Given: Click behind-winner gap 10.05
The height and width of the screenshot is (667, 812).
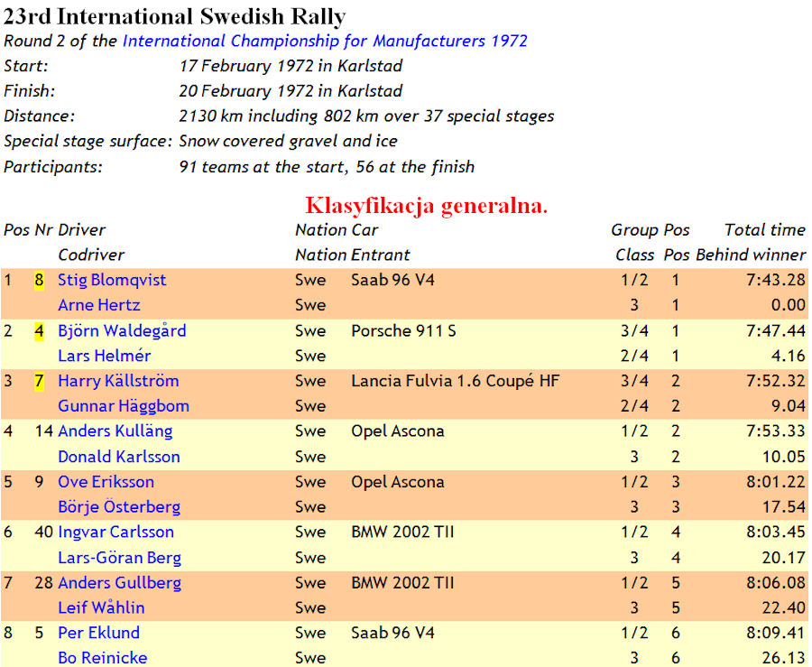Looking at the screenshot, I should click(x=784, y=457).
